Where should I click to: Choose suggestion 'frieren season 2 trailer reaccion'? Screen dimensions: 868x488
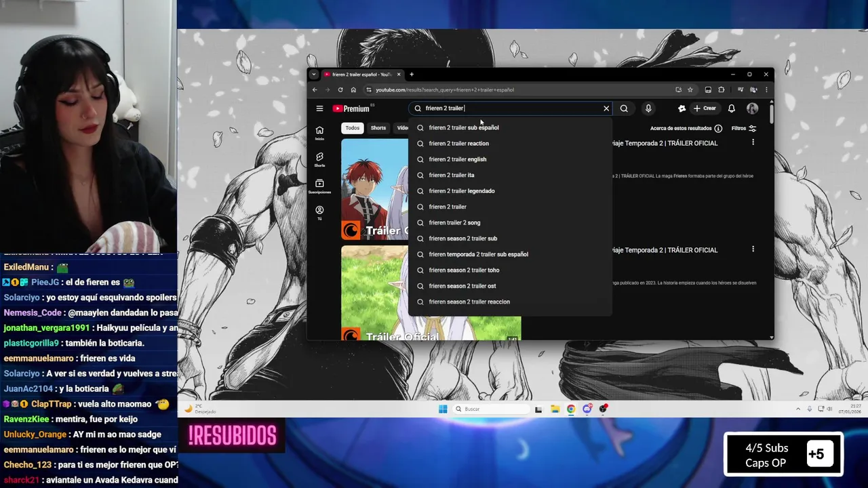click(x=510, y=302)
